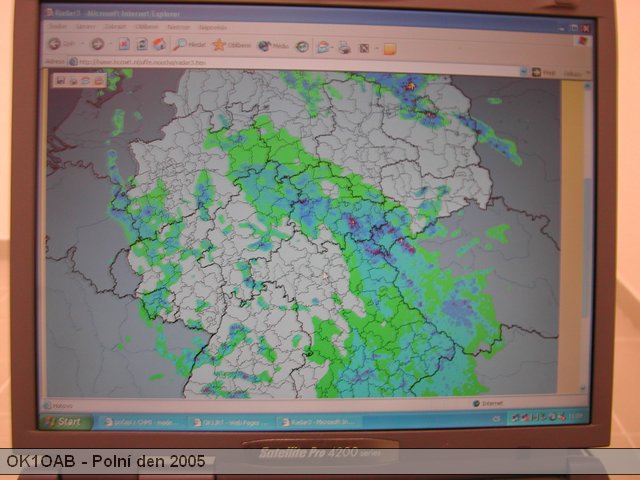Maximize the Internet Explorer window
This screenshot has height=480, width=640.
pyautogui.click(x=575, y=28)
